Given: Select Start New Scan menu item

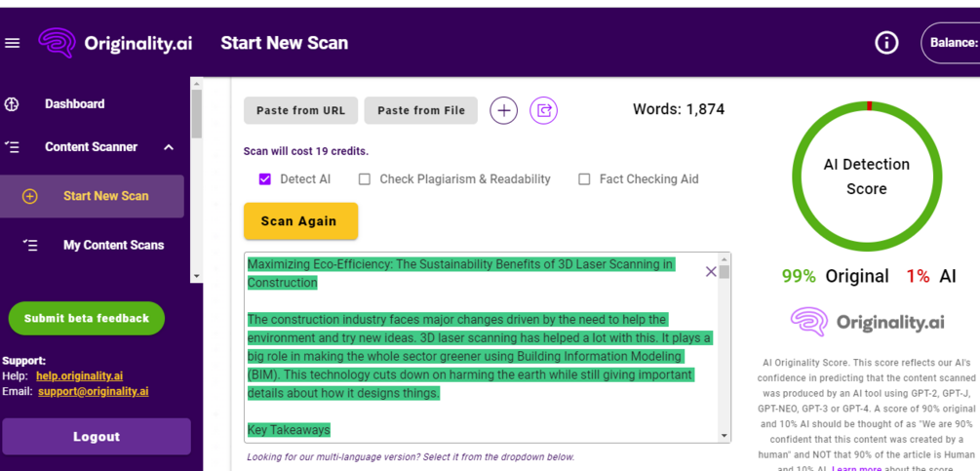Looking at the screenshot, I should coord(92,196).
